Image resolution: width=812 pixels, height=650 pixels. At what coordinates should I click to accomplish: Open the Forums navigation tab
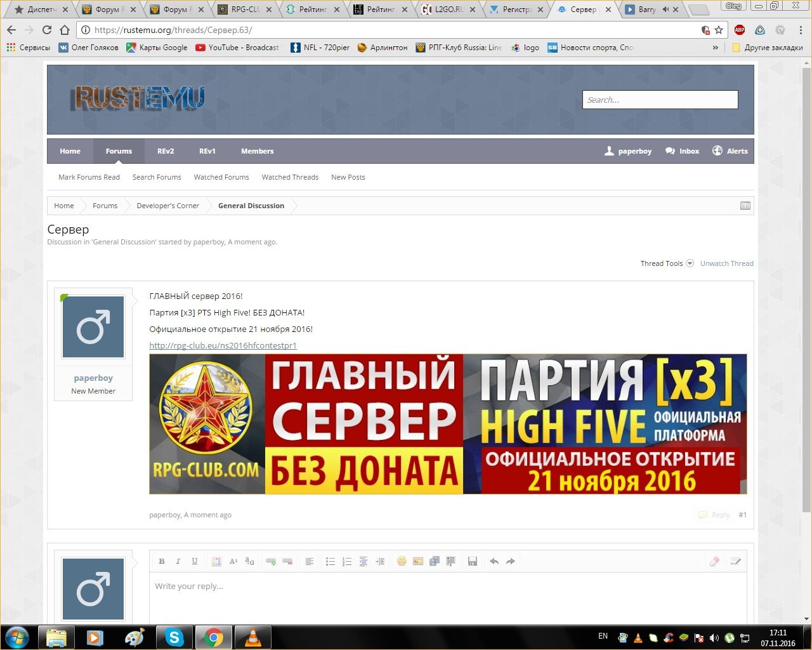(119, 151)
